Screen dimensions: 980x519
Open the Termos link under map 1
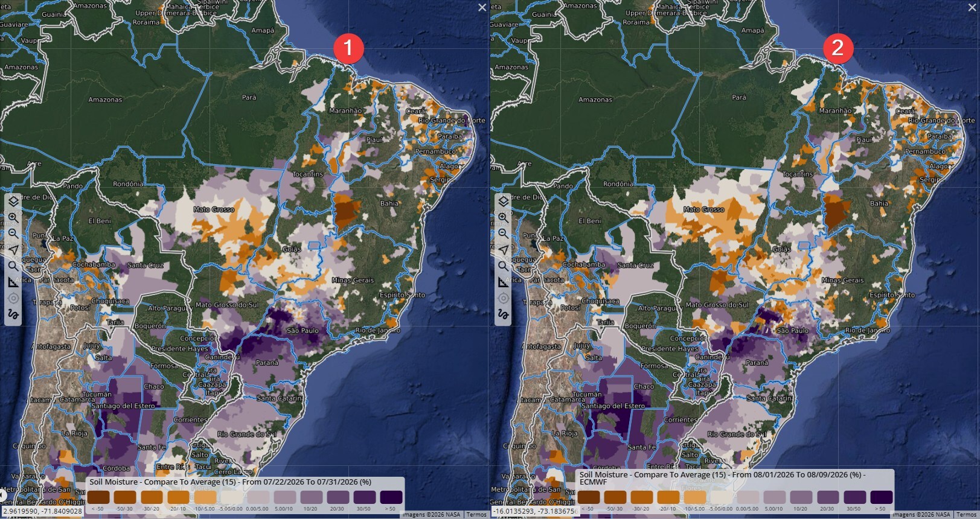point(476,515)
